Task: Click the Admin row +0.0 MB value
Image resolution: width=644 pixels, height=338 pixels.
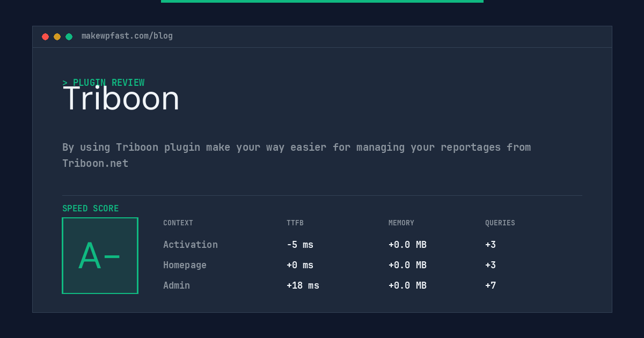Action: coord(407,285)
